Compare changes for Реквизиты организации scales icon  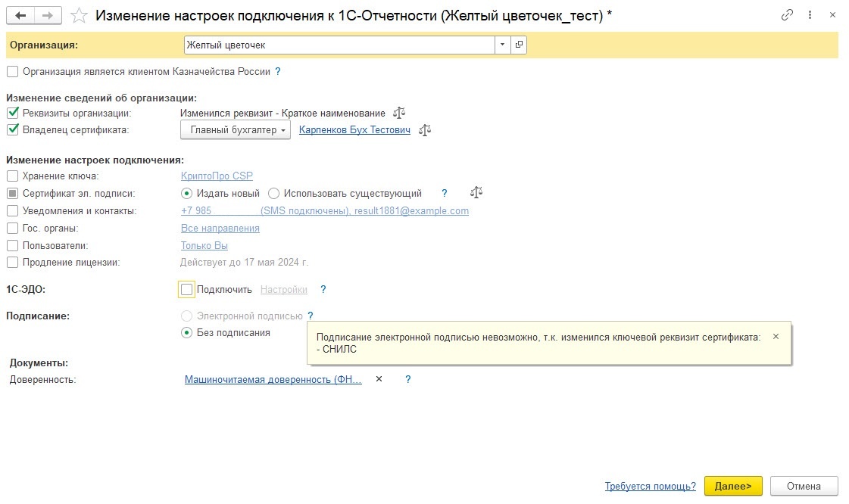click(x=399, y=113)
